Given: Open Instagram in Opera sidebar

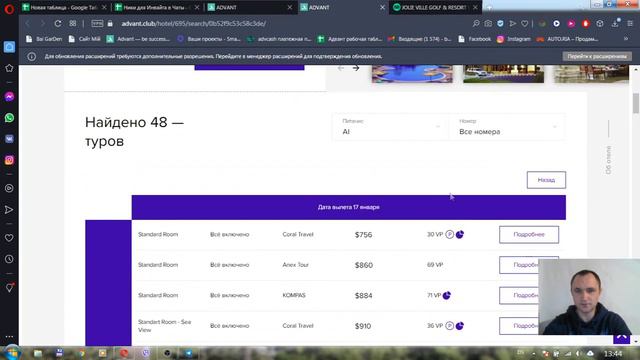Looking at the screenshot, I should point(9,160).
